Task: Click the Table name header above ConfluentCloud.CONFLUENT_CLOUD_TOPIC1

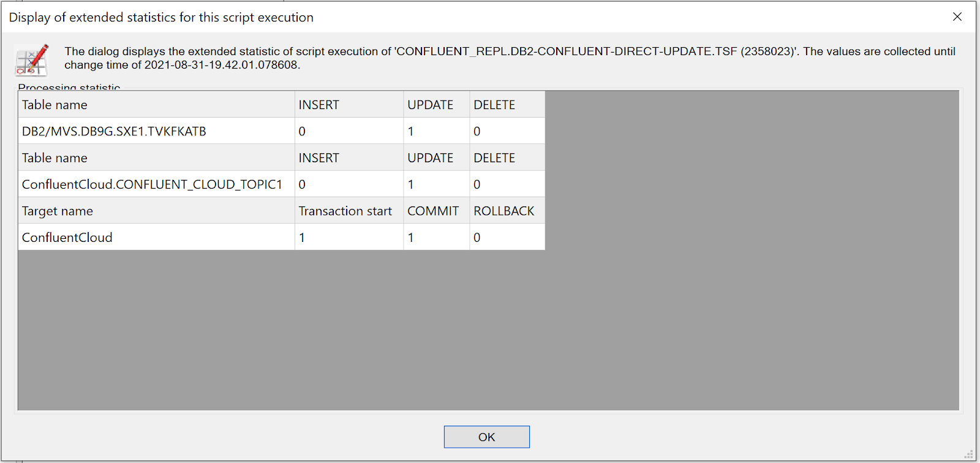Action: pos(156,158)
